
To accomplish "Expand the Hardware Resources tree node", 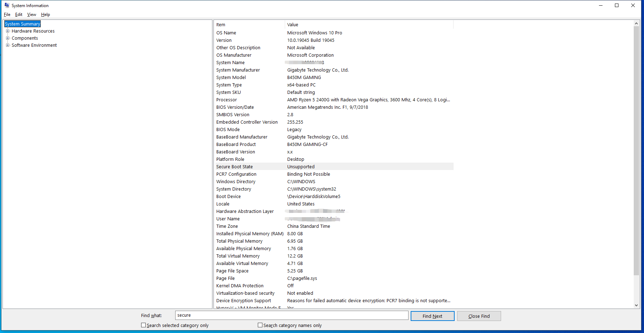I will (7, 31).
